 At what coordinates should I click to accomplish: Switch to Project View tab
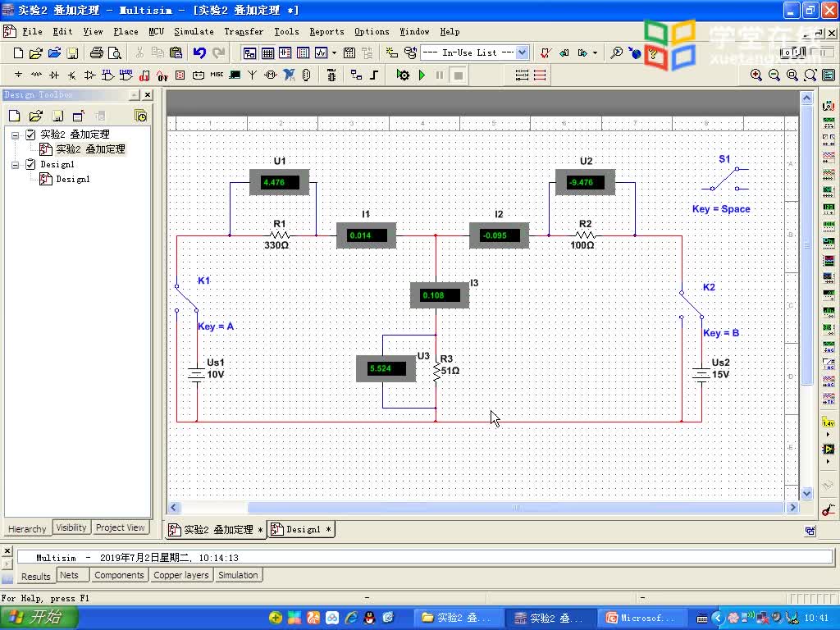click(120, 527)
